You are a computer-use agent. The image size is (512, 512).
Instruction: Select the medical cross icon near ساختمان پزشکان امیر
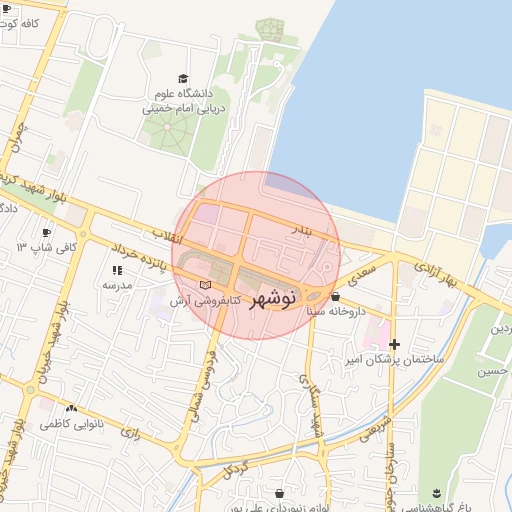394,344
